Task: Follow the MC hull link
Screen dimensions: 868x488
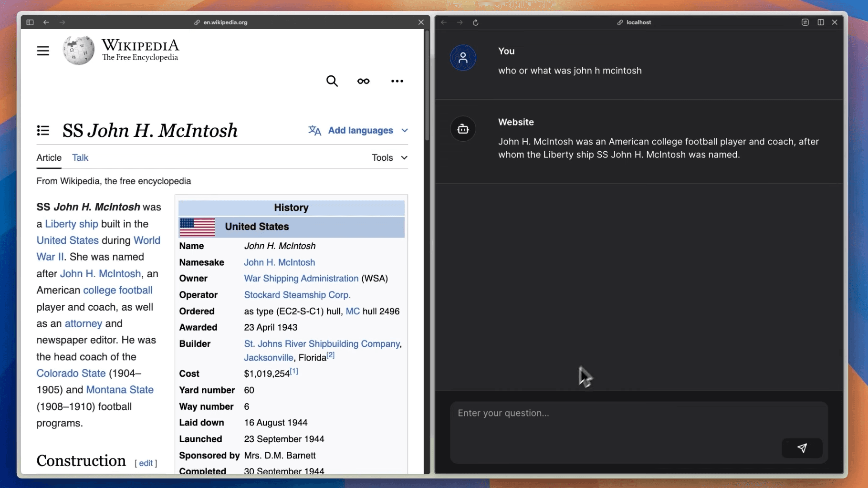Action: pos(353,311)
